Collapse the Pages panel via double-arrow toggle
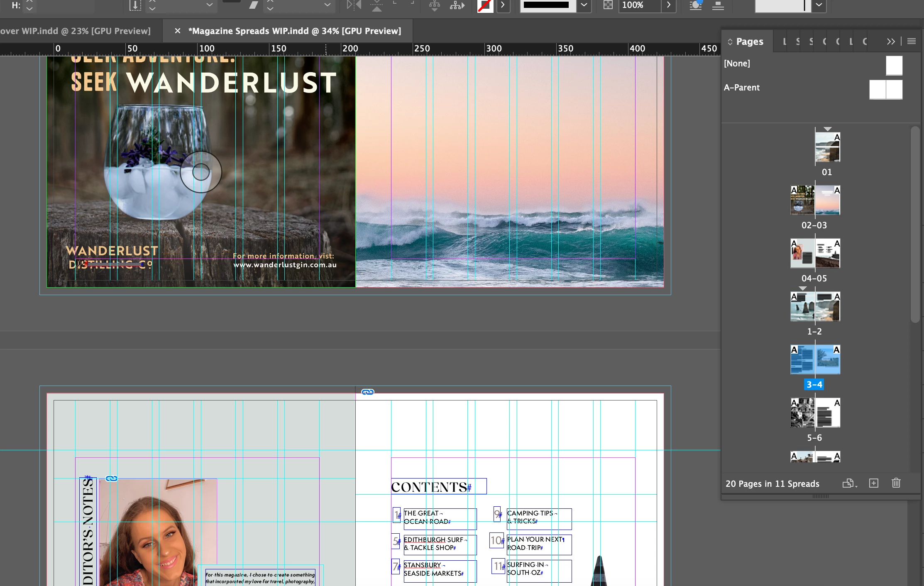This screenshot has width=924, height=586. 730,42
